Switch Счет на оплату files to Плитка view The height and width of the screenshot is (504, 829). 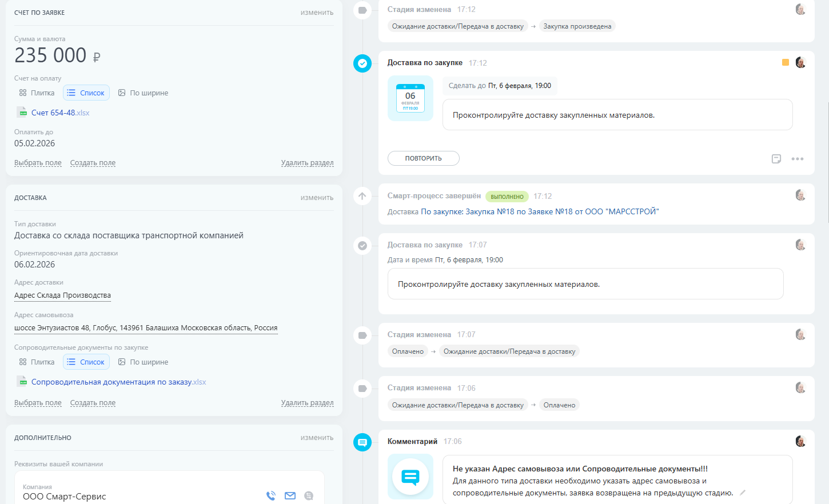[x=37, y=93]
